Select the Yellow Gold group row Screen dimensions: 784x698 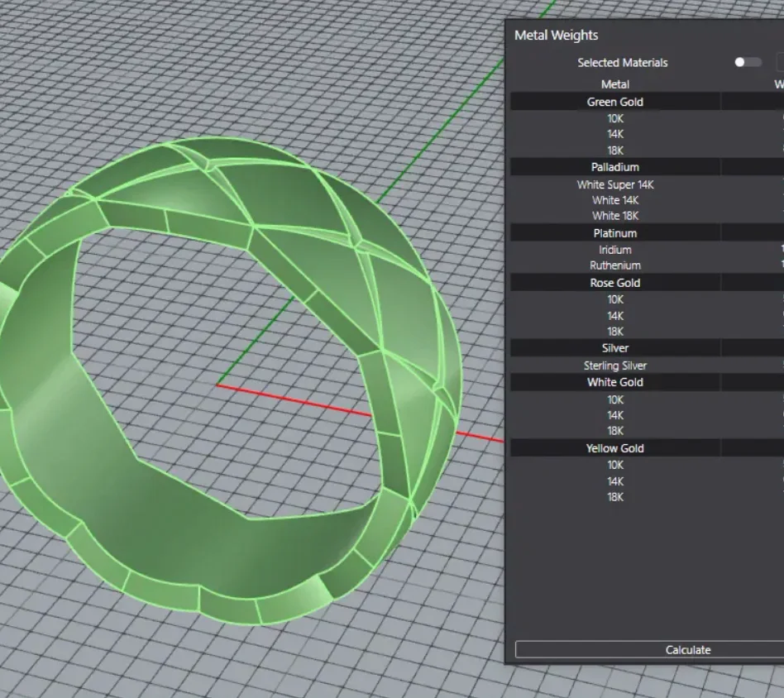647,448
